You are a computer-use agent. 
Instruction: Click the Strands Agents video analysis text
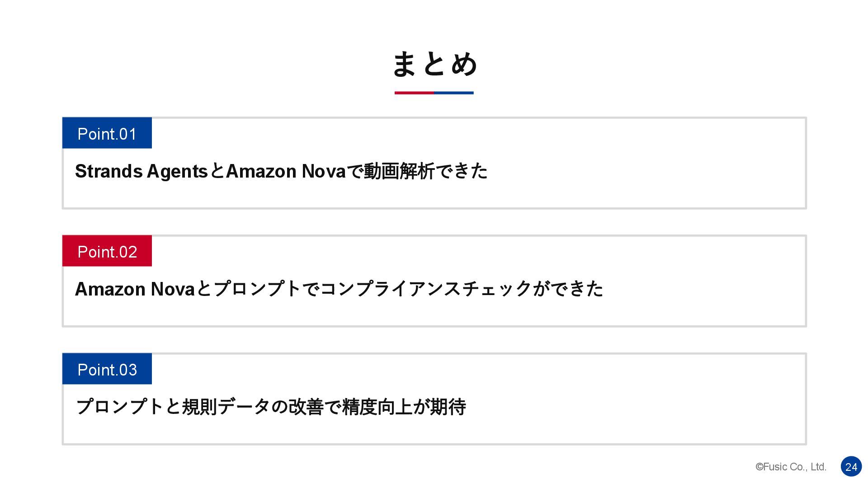tap(281, 171)
